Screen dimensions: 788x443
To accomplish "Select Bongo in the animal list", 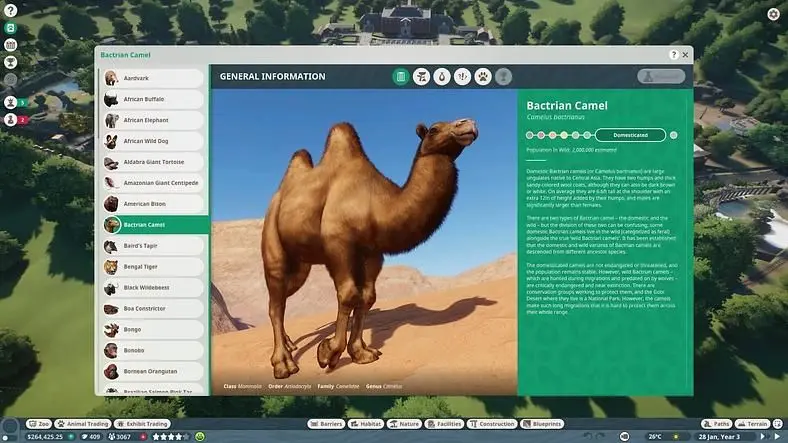I will tap(153, 329).
